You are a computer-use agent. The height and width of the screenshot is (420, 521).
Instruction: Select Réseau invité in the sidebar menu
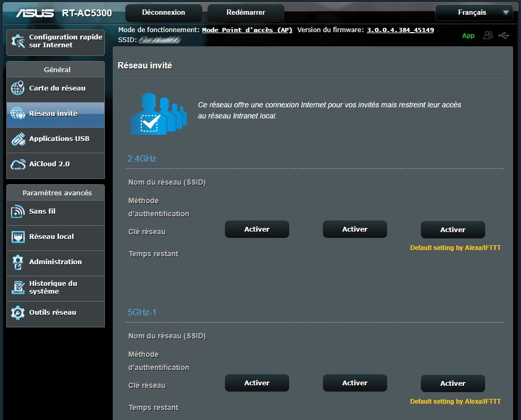pos(55,114)
